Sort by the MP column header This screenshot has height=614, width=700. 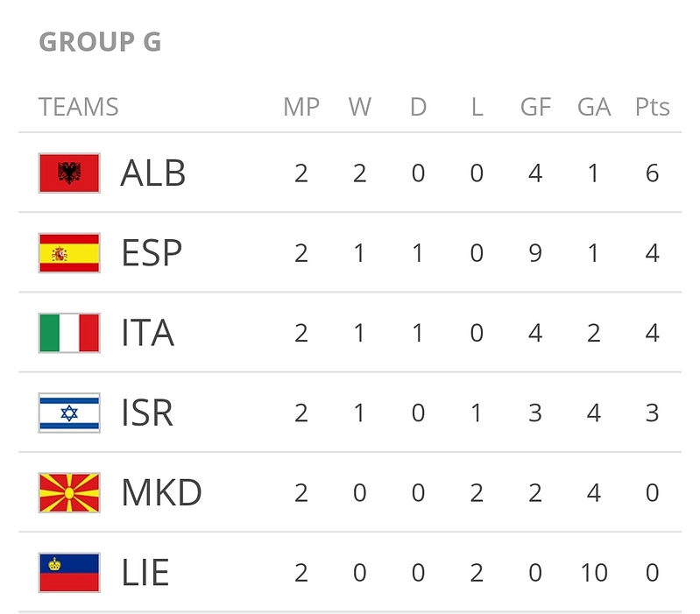[301, 107]
